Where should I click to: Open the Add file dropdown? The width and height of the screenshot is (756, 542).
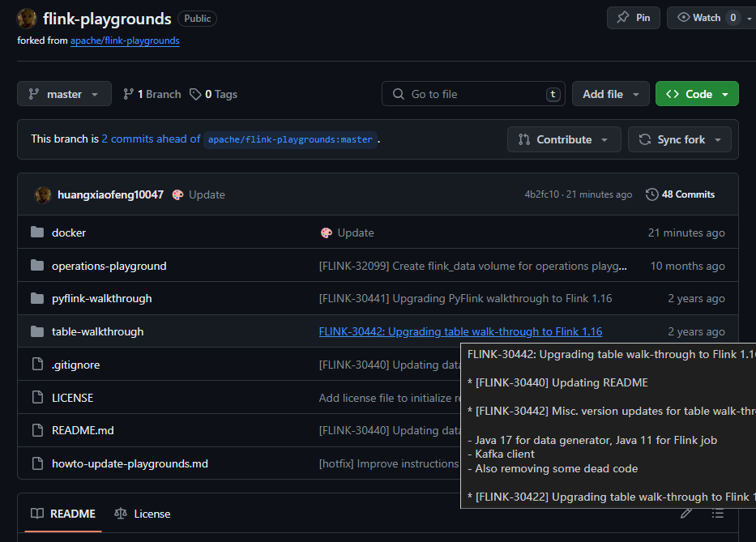tap(610, 94)
